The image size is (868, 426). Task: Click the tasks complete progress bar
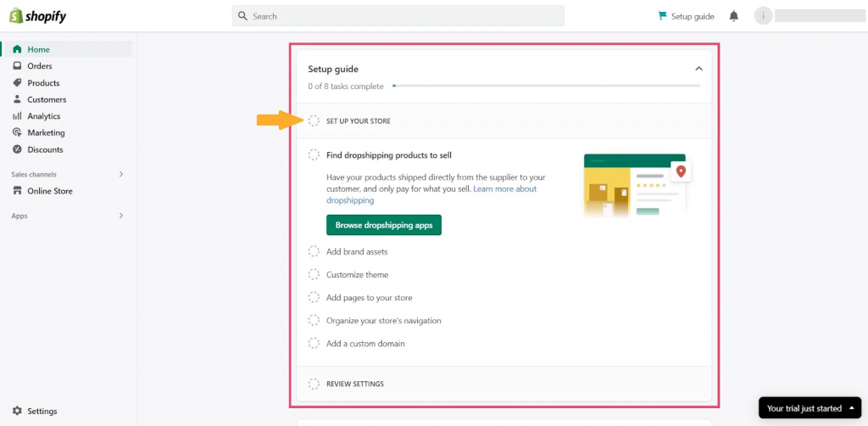point(546,86)
